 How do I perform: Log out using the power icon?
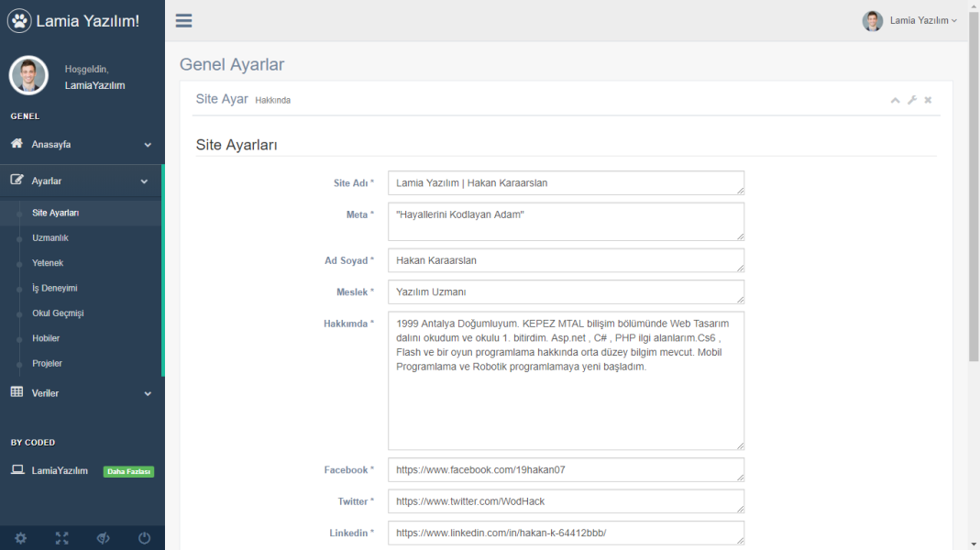click(144, 538)
